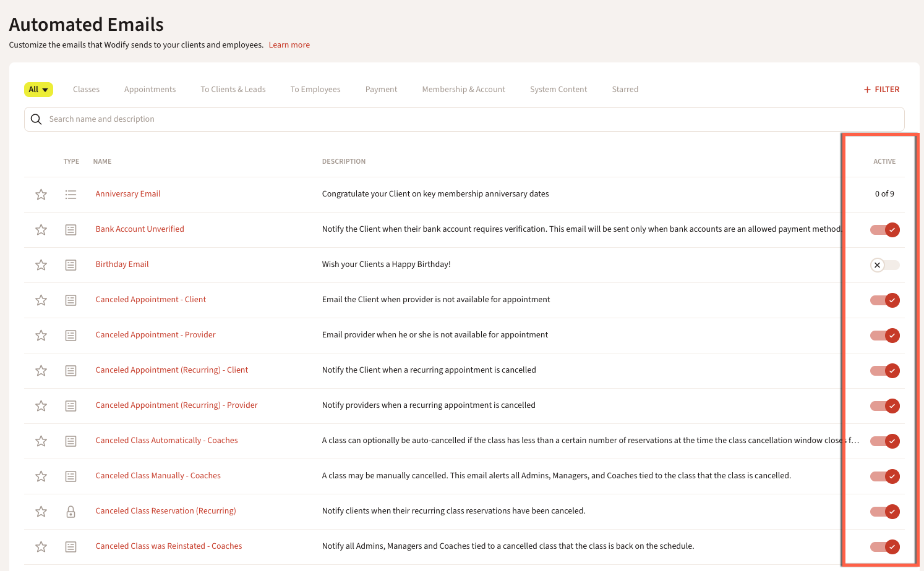This screenshot has width=924, height=571.
Task: Star the Anniversary Email row
Action: (41, 195)
